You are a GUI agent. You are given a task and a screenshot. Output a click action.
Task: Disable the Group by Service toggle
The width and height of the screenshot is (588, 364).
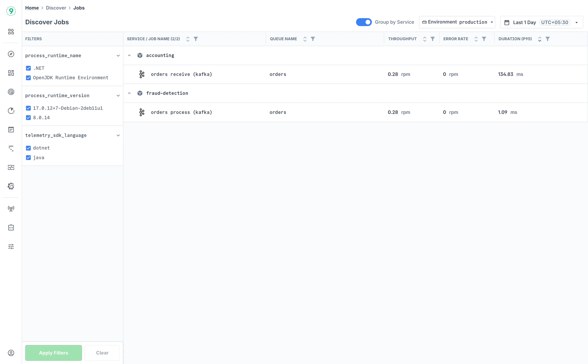(364, 22)
